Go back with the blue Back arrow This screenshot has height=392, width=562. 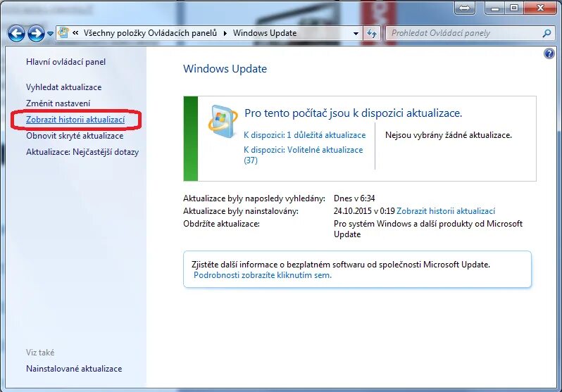(16, 34)
